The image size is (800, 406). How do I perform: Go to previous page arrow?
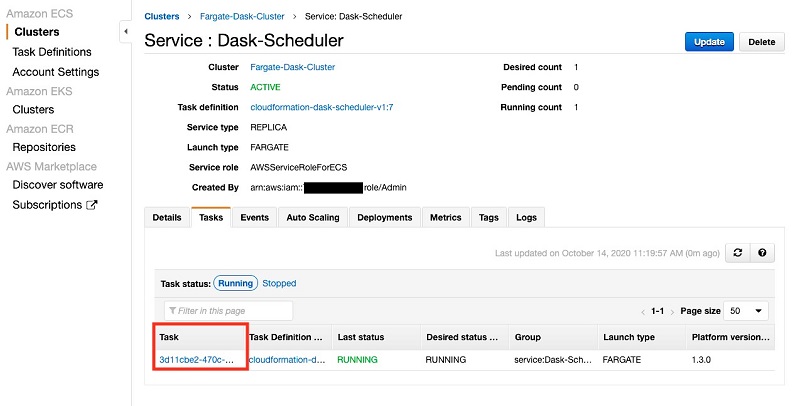point(643,312)
